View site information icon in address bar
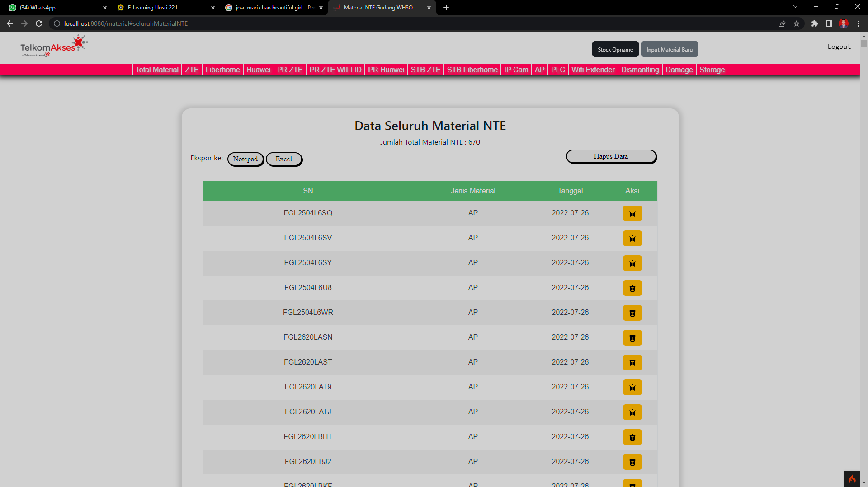 click(57, 23)
